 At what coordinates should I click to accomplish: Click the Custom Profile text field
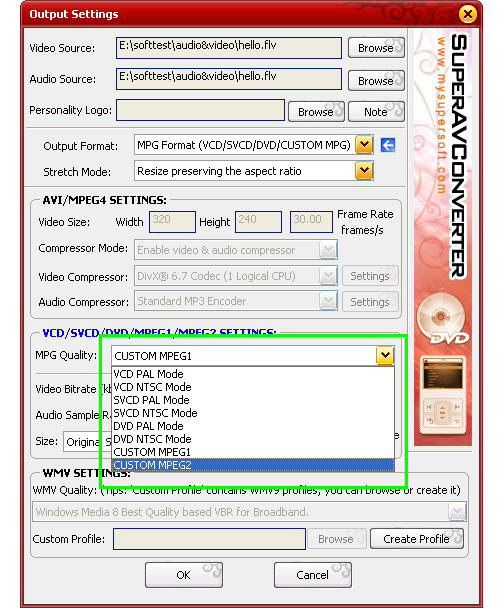[x=209, y=539]
